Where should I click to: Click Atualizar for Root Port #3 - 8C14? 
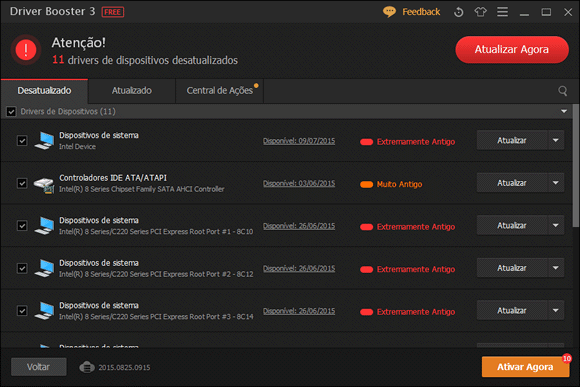point(512,310)
